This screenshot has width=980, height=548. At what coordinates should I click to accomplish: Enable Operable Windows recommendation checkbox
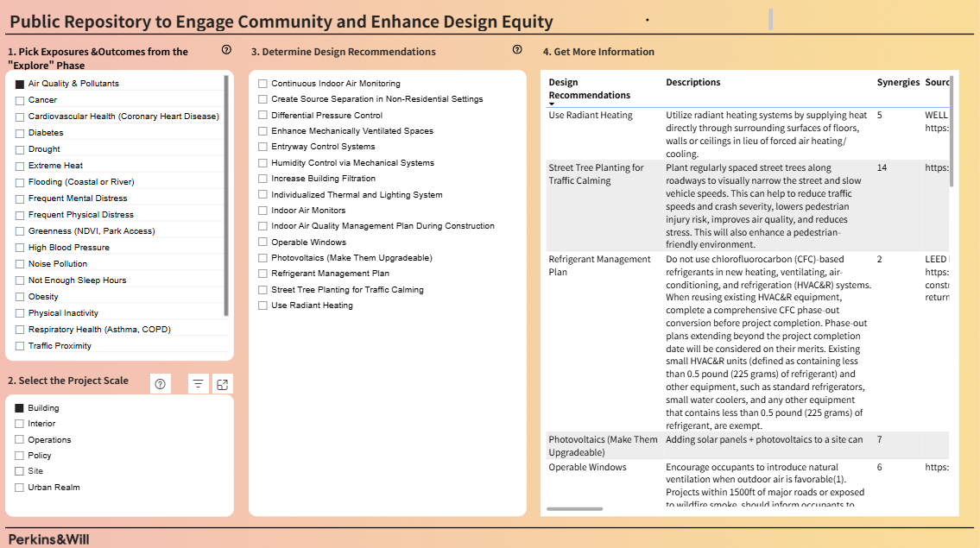(x=263, y=243)
